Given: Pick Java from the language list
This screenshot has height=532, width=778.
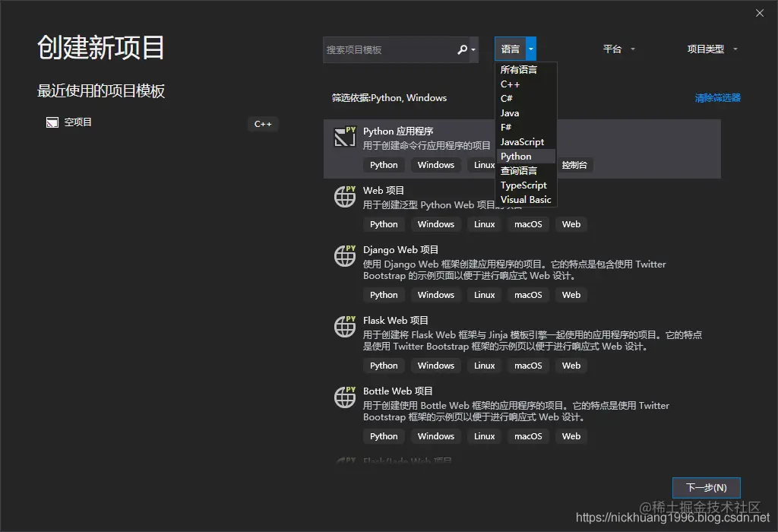Looking at the screenshot, I should [x=526, y=112].
